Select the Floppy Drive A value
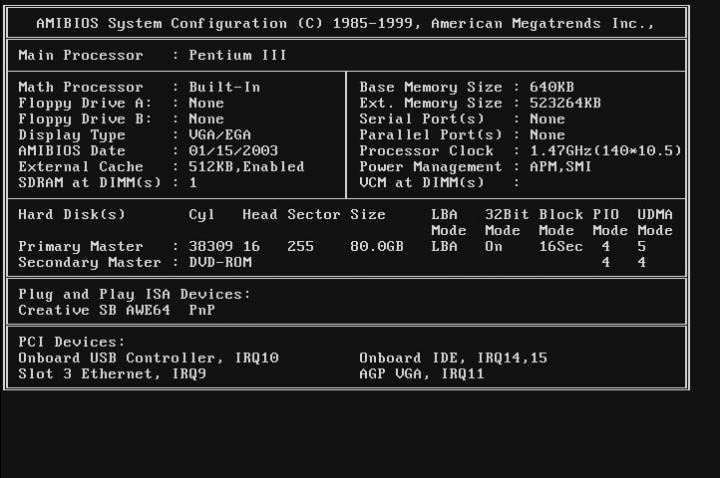 point(206,103)
